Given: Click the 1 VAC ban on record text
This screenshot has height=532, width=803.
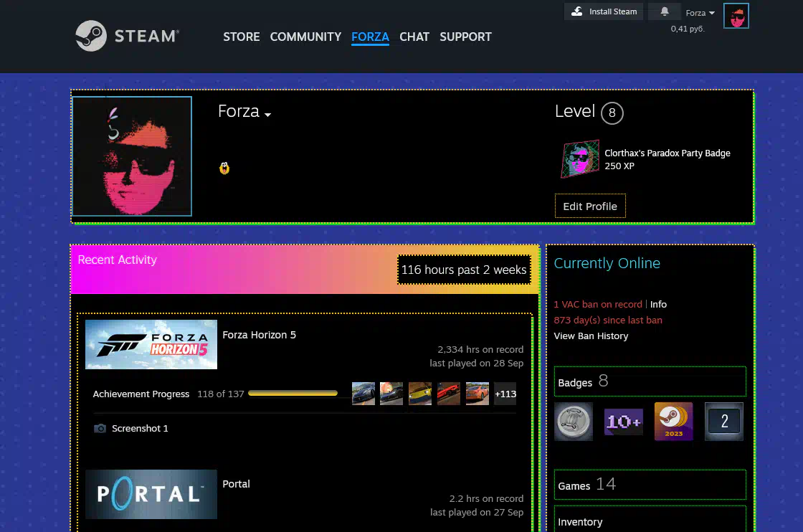Looking at the screenshot, I should click(598, 304).
